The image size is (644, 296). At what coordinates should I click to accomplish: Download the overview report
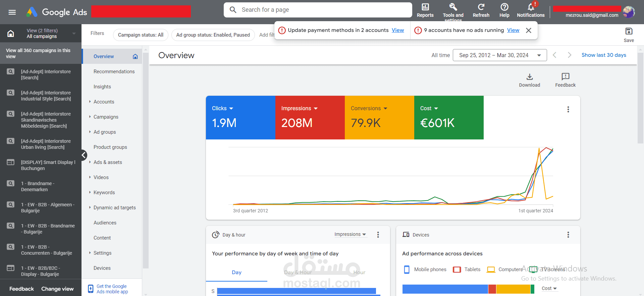click(x=530, y=80)
